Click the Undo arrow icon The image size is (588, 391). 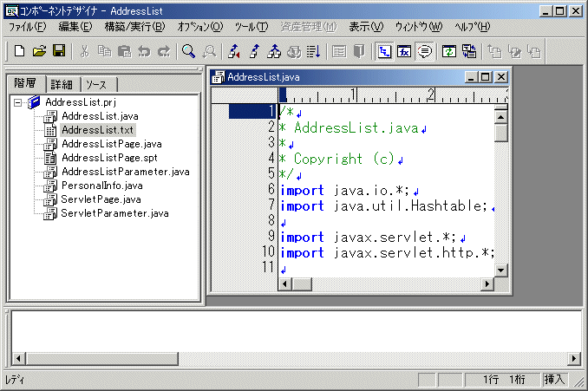144,51
